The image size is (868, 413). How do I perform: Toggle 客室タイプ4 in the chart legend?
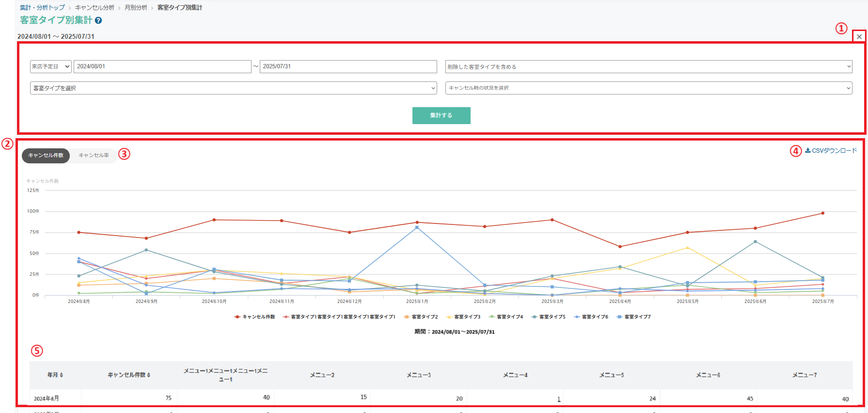coord(506,317)
